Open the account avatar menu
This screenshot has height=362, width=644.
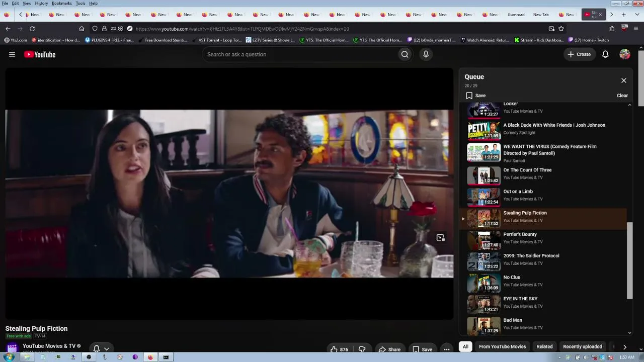[625, 54]
